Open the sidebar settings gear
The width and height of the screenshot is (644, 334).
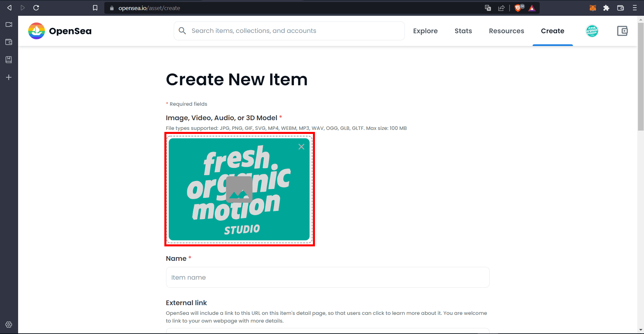9,325
